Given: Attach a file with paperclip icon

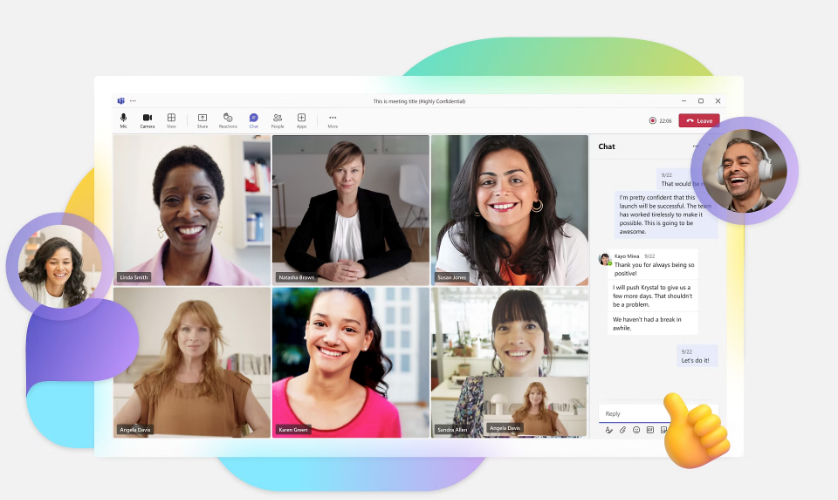Looking at the screenshot, I should (x=621, y=430).
